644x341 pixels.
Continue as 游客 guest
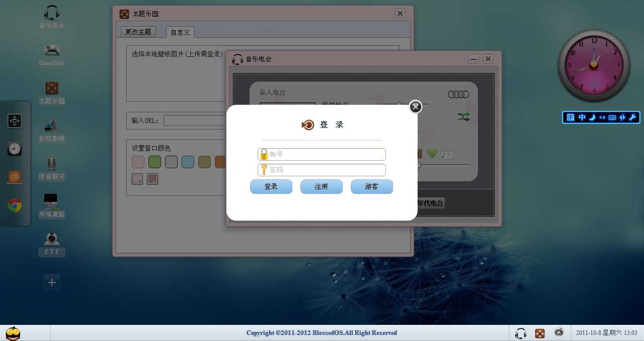pos(372,186)
